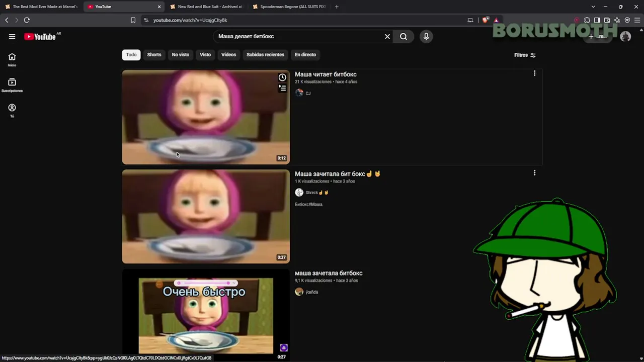
Task: Start voice search with the microphone
Action: (x=426, y=36)
